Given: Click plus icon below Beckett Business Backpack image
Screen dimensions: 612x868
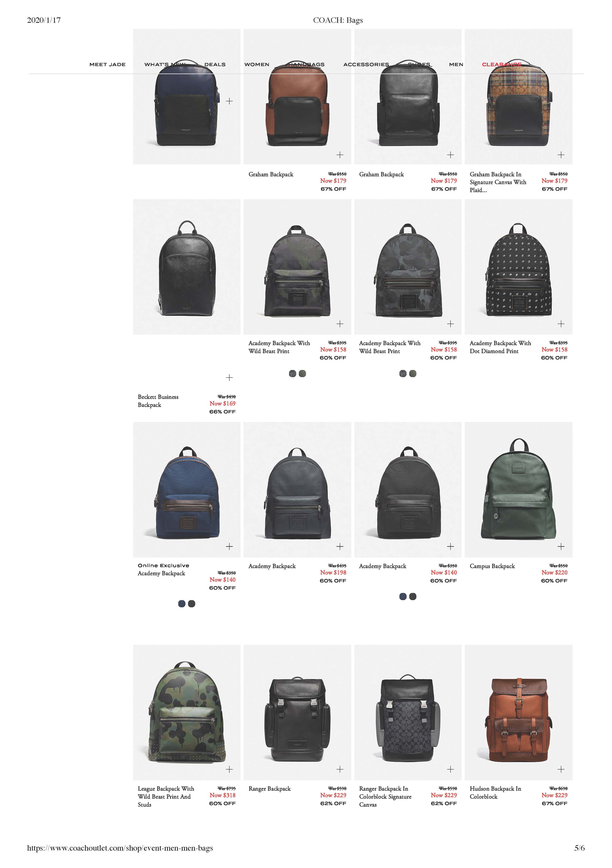Looking at the screenshot, I should [x=229, y=378].
